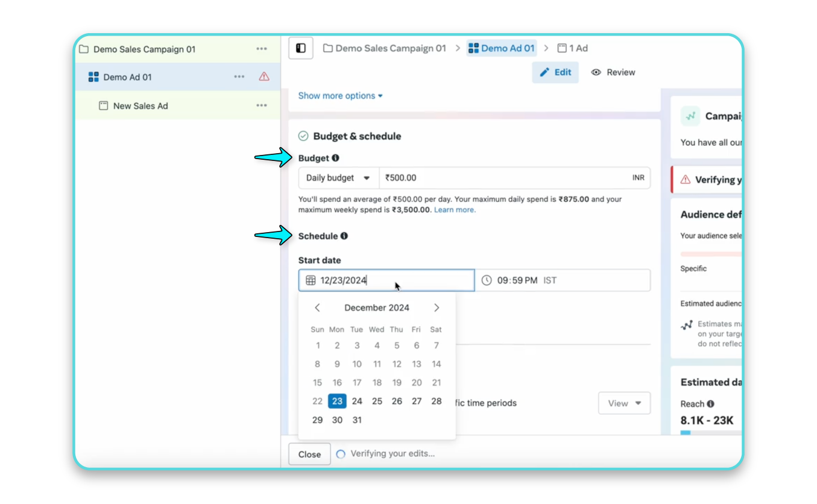Click the December 2024 month title
The width and height of the screenshot is (817, 504).
[377, 308]
